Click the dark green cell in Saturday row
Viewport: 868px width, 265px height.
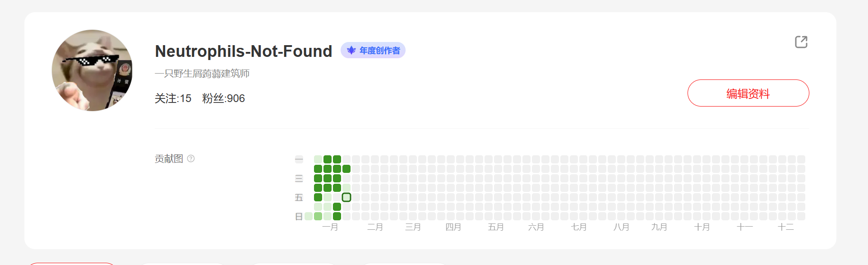click(x=337, y=207)
